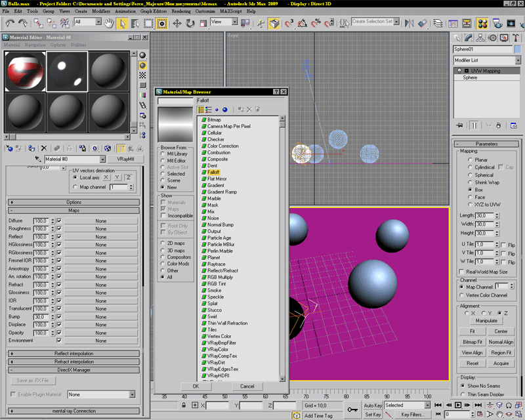Screen dimensions: 525x420
Task: Click the Sphere01 object color swatch
Action: click(x=518, y=49)
